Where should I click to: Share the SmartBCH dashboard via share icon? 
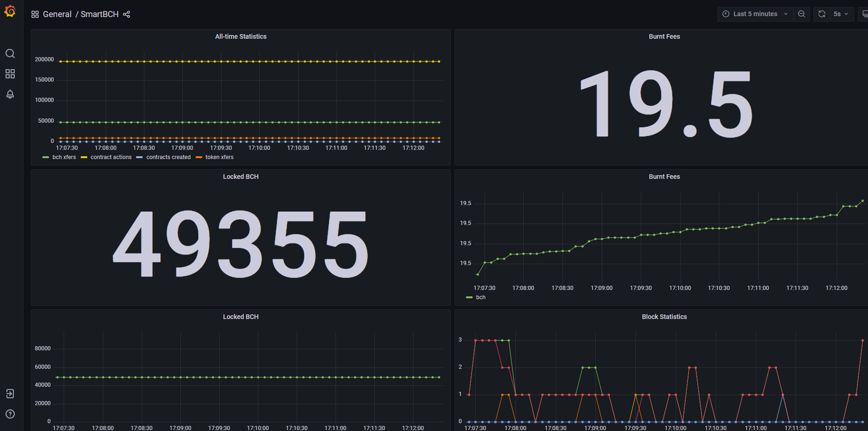126,14
